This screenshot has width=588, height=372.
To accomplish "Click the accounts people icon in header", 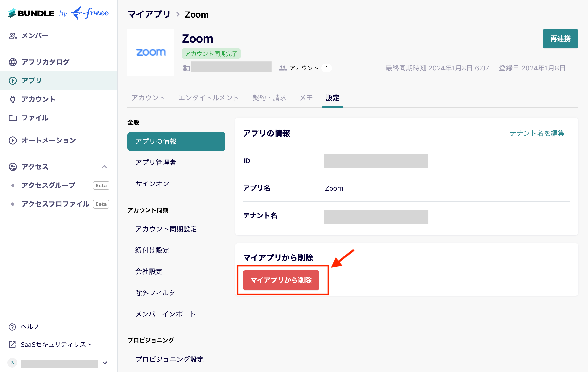I will pos(282,68).
